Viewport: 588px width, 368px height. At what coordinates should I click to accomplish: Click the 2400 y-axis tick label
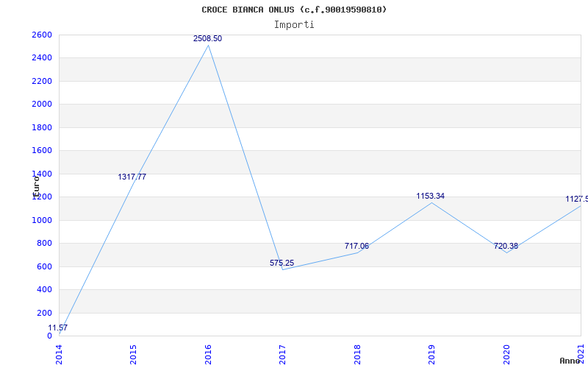tap(42, 58)
